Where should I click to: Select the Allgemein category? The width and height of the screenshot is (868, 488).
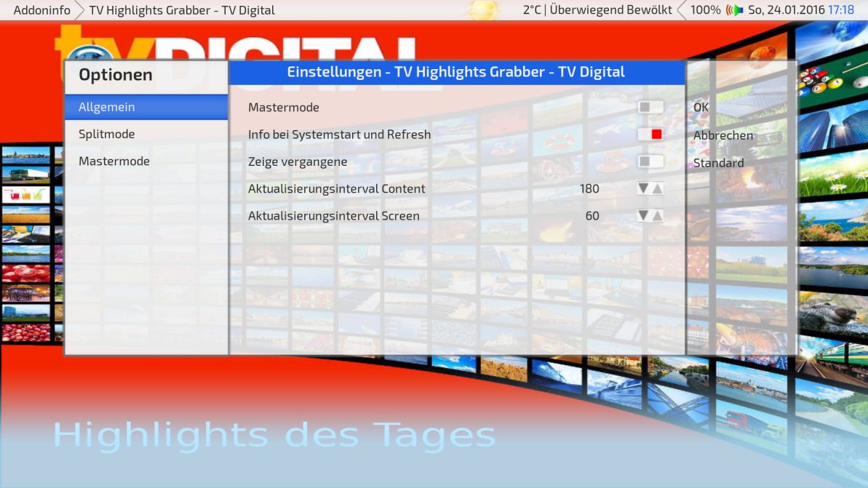pyautogui.click(x=146, y=107)
